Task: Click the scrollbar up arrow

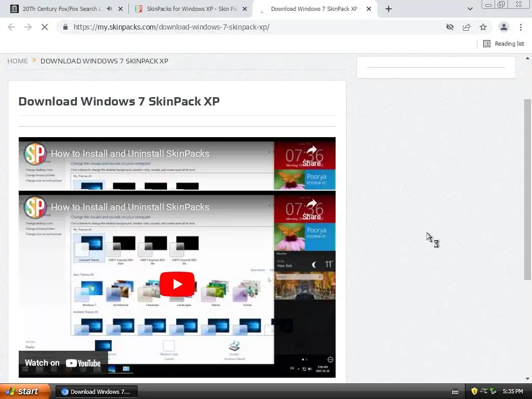Action: coord(527,58)
